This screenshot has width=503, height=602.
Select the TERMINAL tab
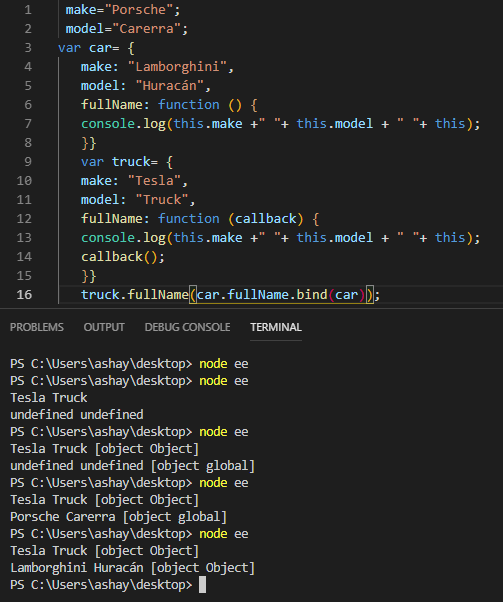276,327
